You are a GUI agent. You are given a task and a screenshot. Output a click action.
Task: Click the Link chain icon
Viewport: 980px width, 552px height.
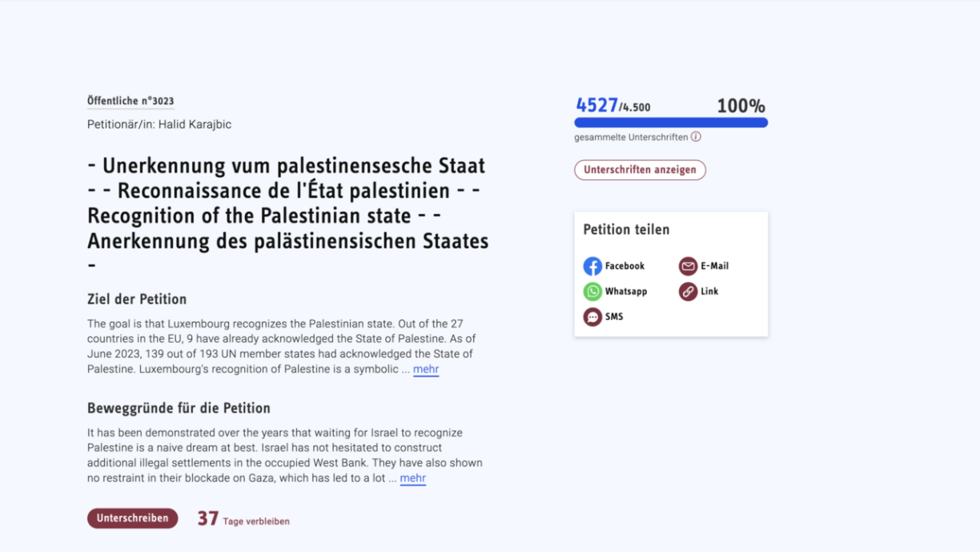pos(688,292)
